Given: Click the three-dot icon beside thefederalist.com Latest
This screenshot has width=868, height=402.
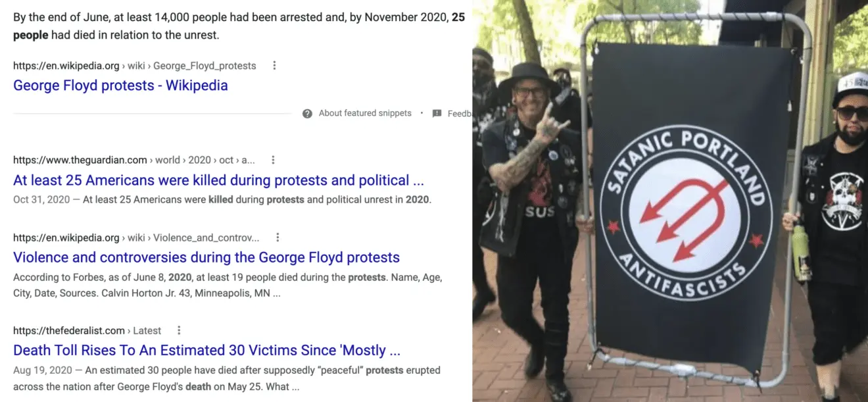Looking at the screenshot, I should (179, 330).
